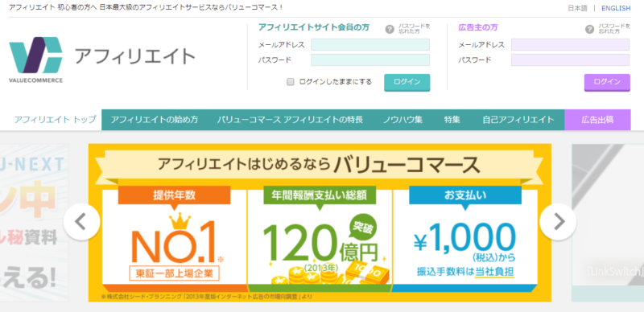Click the お支払い label in banner

point(465,195)
